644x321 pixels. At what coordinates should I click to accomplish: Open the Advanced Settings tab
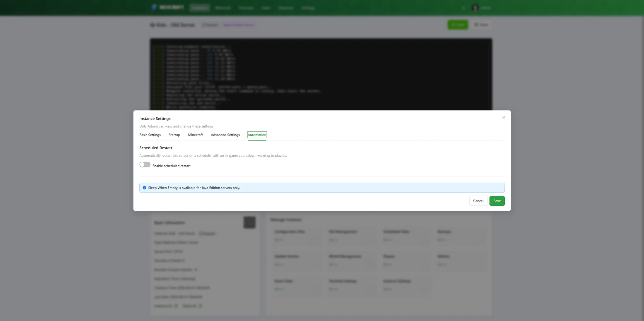coord(225,135)
